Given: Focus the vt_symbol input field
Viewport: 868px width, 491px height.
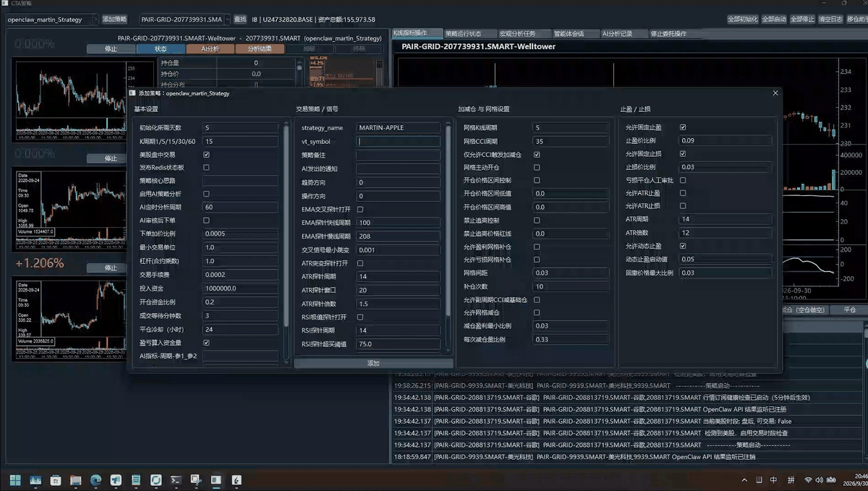Looking at the screenshot, I should (398, 142).
